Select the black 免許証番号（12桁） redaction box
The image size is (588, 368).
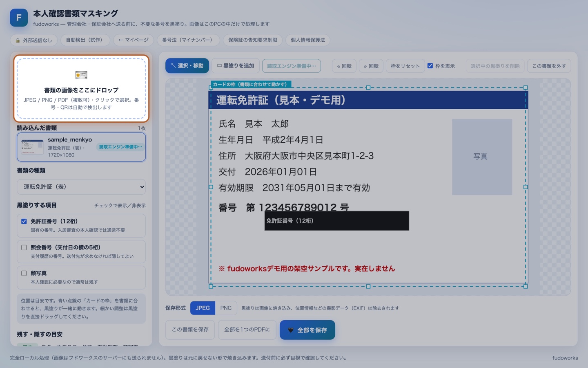336,221
